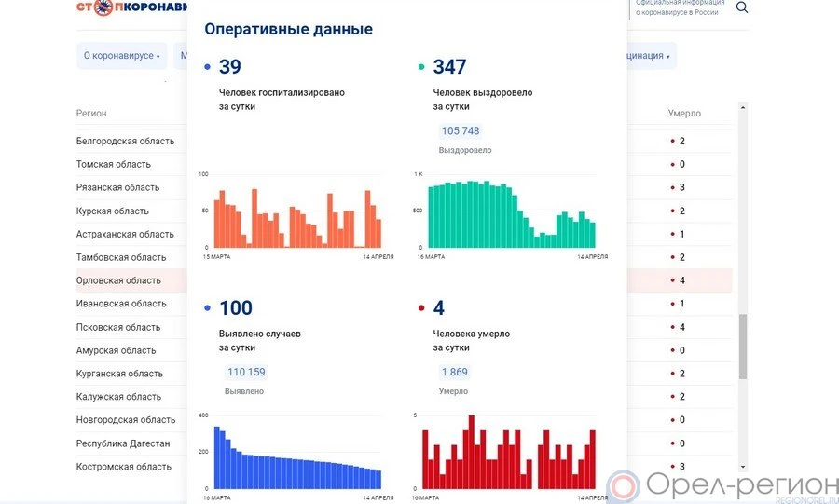Viewport: 839px width, 504px height.
Task: Click the scrollbar down arrow
Action: click(x=743, y=466)
